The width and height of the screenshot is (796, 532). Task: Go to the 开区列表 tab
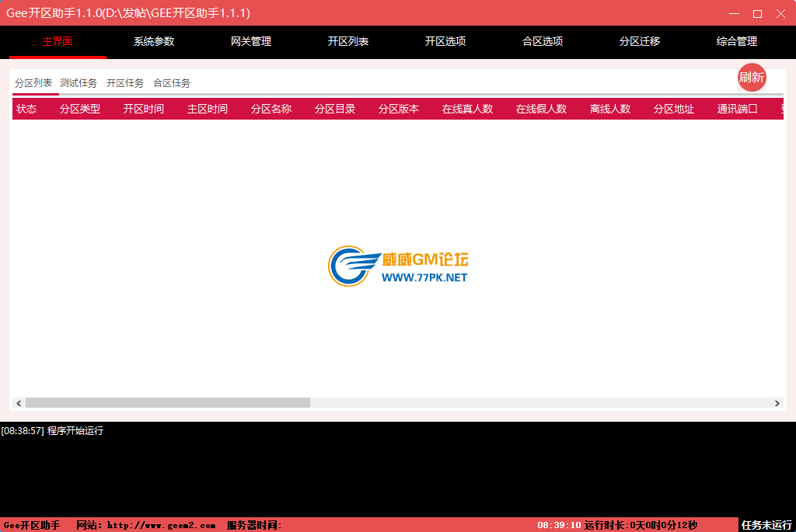pos(347,42)
